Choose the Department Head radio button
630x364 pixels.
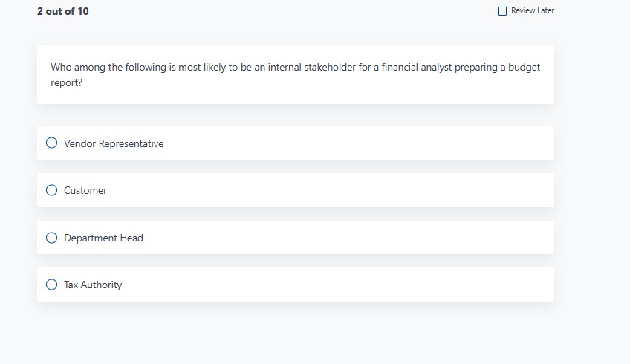[51, 238]
